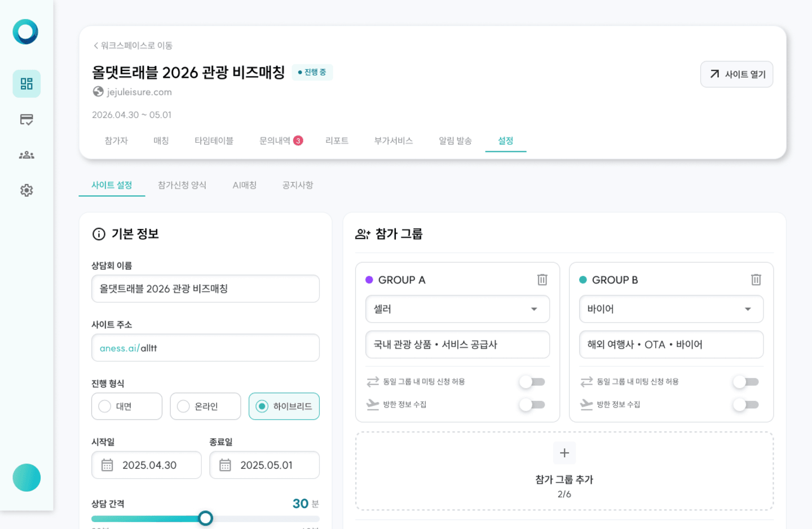Click the info icon beside 기본 정보
Screen dimensions: 812x529
click(99, 234)
